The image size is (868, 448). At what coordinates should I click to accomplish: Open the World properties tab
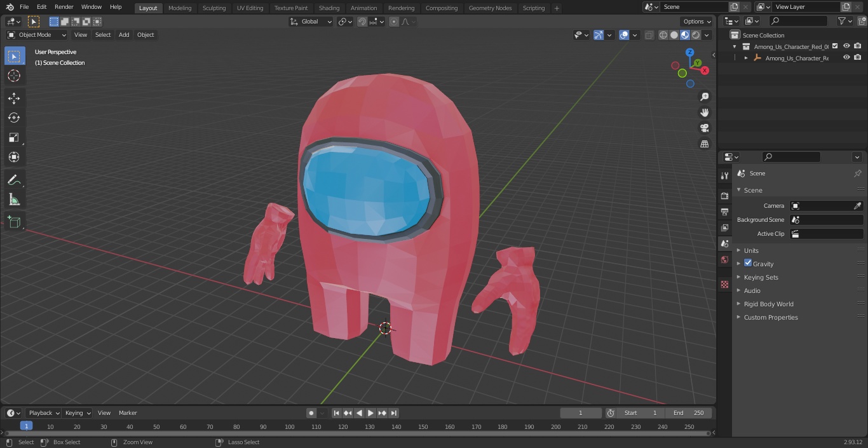click(x=724, y=259)
